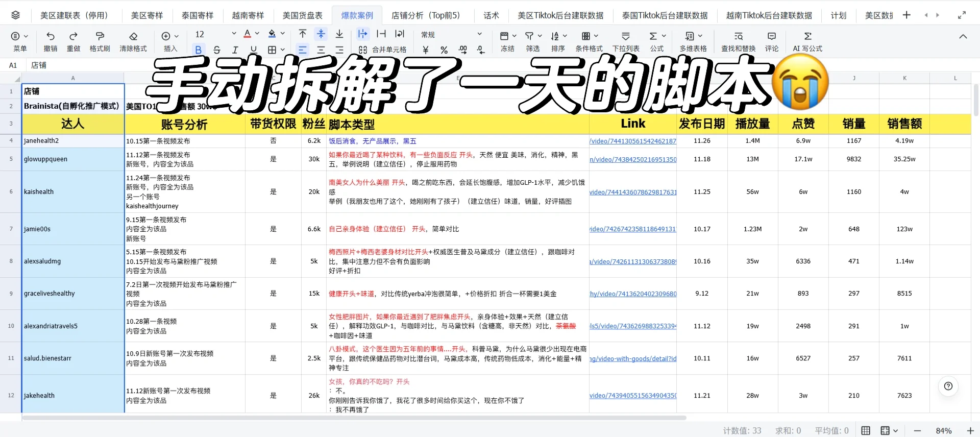Toggle left horizontal alignment
The width and height of the screenshot is (980, 437).
pos(303,50)
